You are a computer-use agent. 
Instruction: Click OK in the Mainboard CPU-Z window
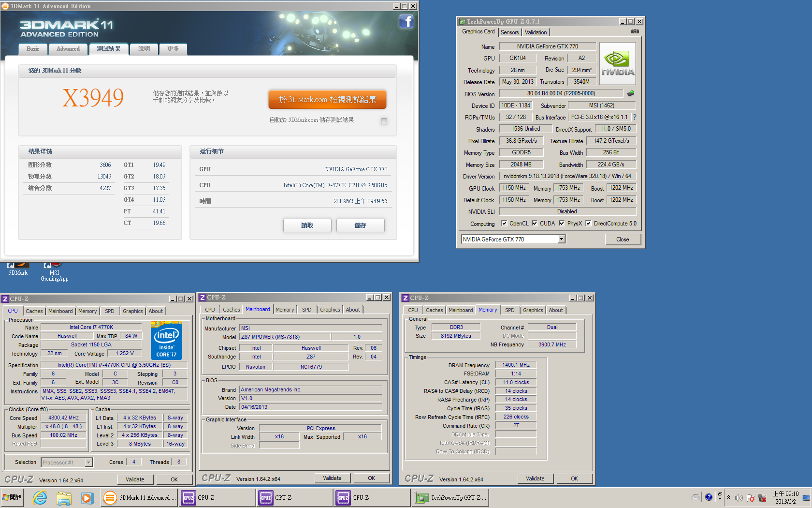[371, 478]
